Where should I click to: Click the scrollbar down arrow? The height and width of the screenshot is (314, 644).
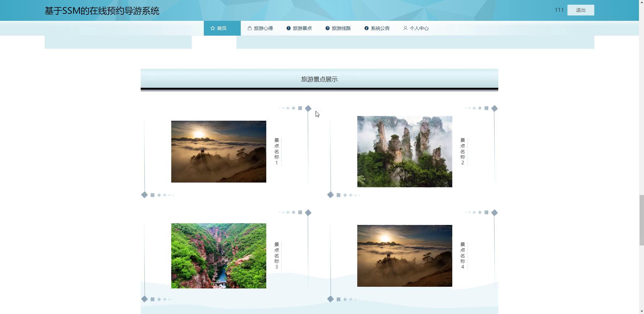click(641, 311)
